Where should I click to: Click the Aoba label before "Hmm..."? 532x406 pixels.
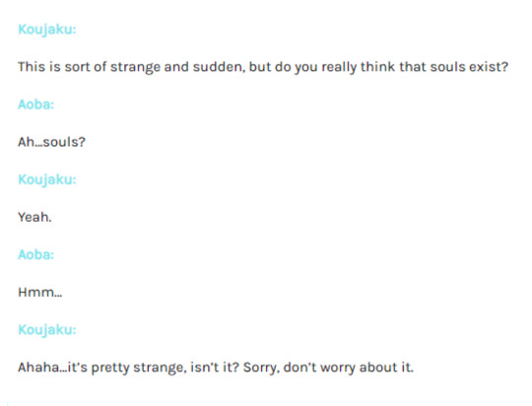click(x=36, y=254)
